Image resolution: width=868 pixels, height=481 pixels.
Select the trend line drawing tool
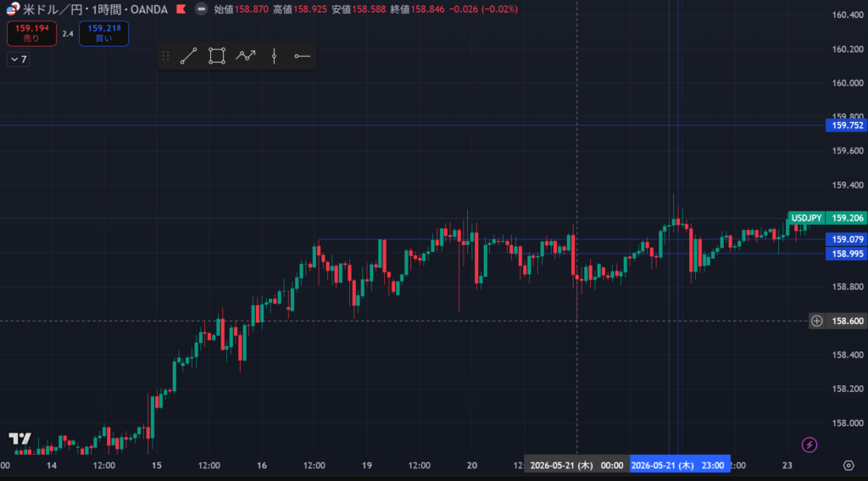[x=189, y=56]
